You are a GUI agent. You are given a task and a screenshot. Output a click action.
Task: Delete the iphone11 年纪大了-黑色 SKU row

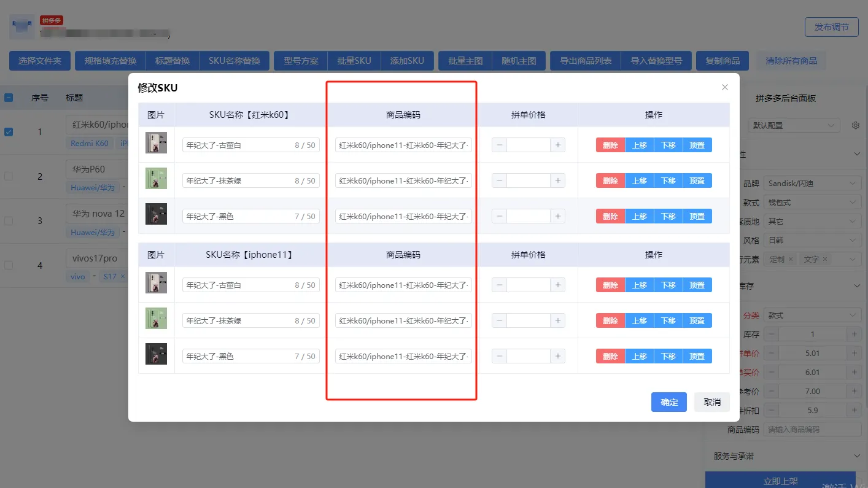click(x=610, y=356)
